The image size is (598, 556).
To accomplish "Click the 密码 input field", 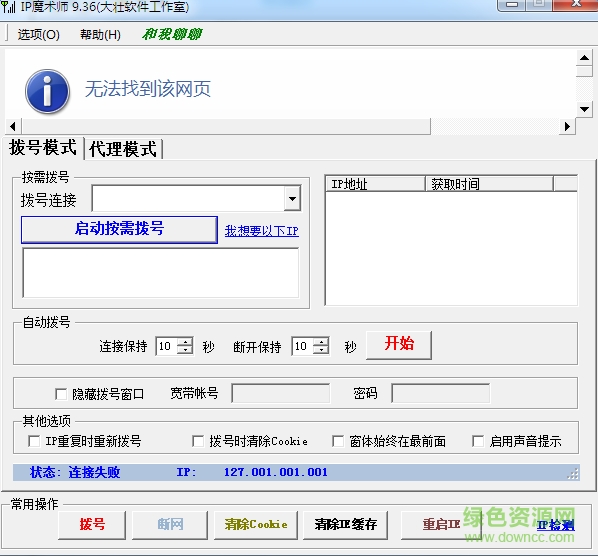I will [x=440, y=393].
